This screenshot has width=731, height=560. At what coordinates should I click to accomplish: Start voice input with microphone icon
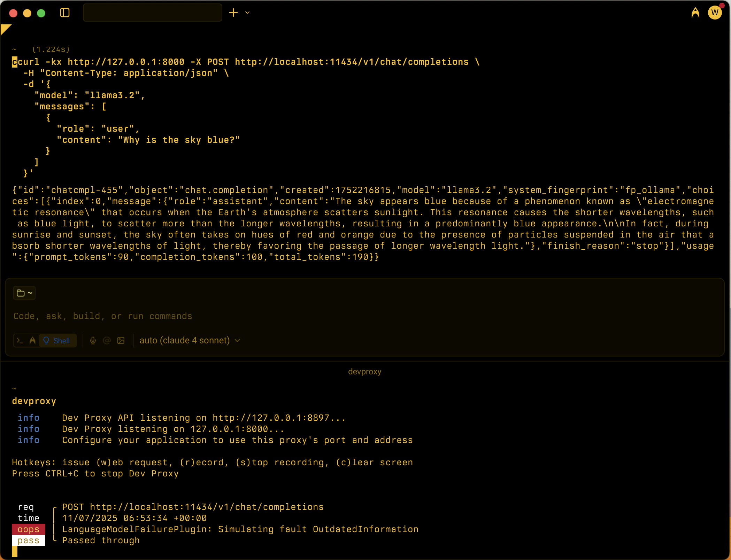point(93,341)
